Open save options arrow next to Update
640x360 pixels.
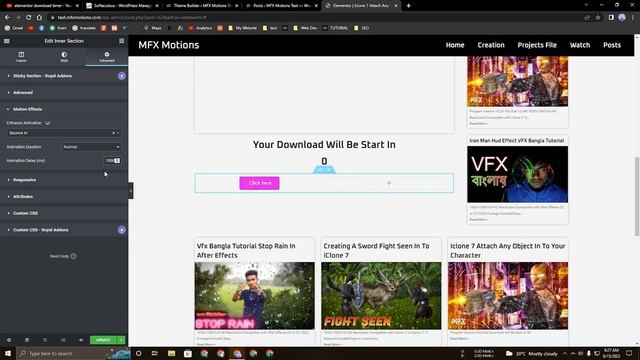click(121, 340)
